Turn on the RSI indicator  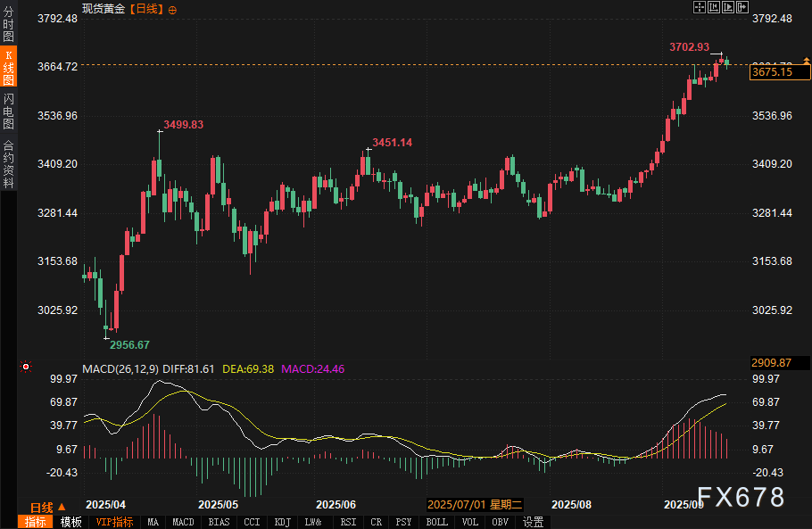(349, 522)
